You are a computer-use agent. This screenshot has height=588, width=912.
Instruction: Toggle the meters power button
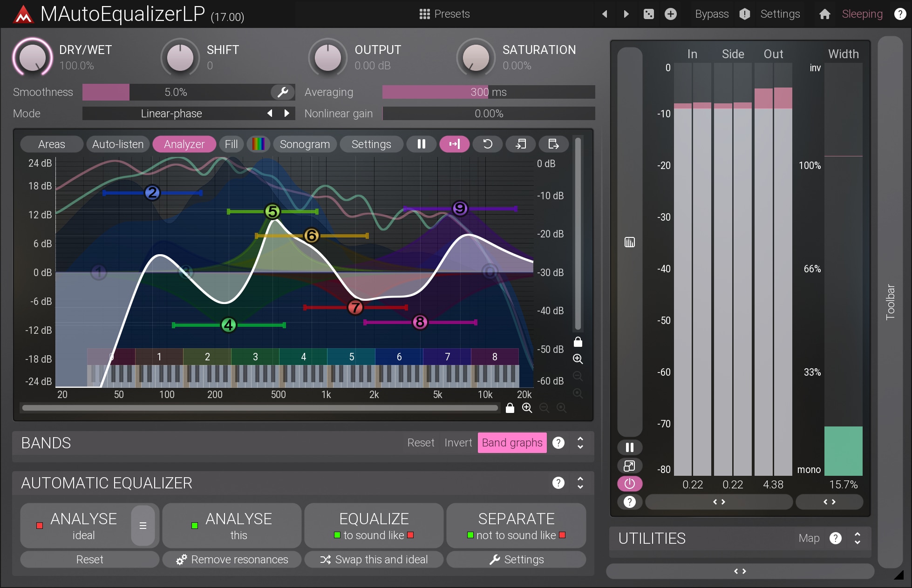tap(629, 484)
